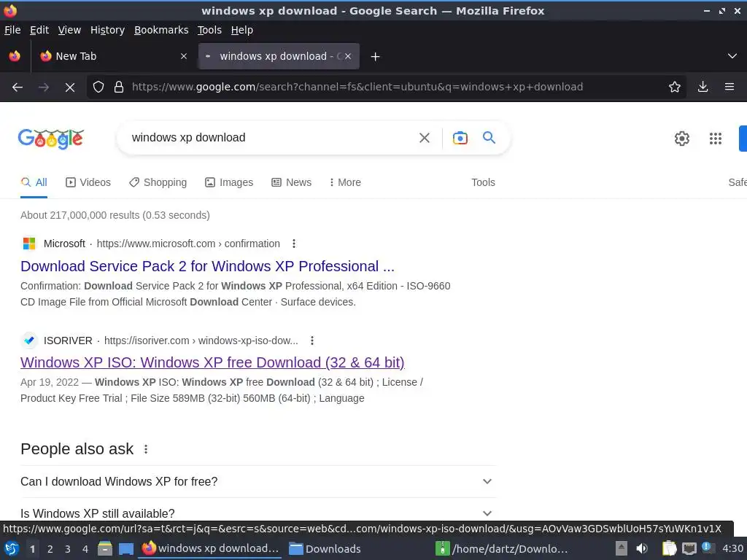
Task: Select the All results tab
Action: 34,182
